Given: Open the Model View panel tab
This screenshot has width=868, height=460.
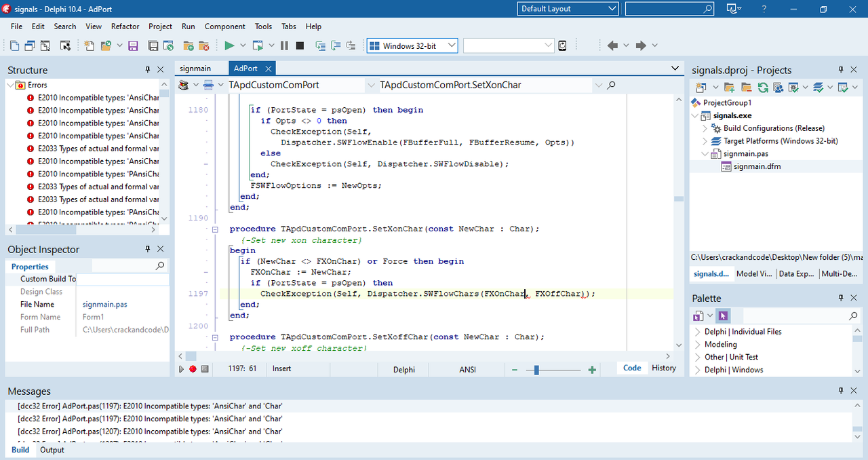Looking at the screenshot, I should 754,274.
